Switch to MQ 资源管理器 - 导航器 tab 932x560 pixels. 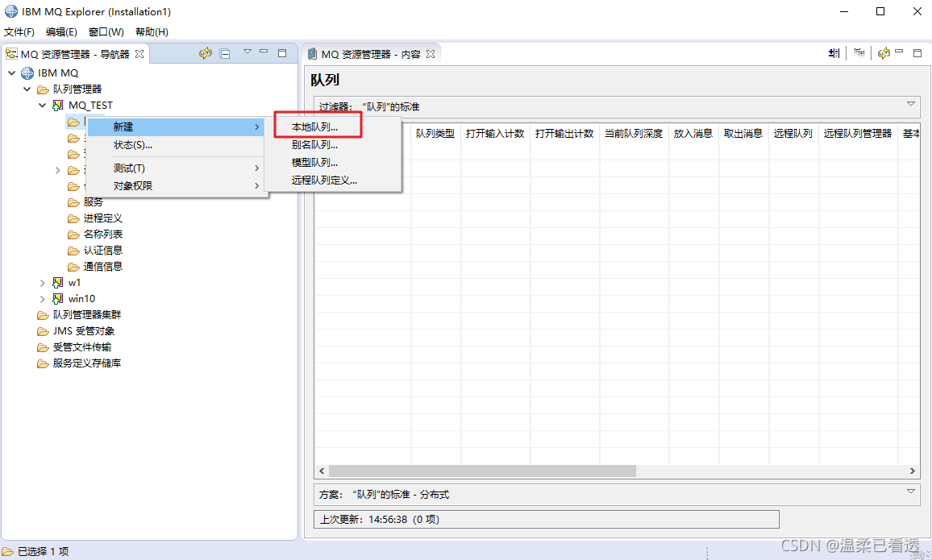pos(75,54)
